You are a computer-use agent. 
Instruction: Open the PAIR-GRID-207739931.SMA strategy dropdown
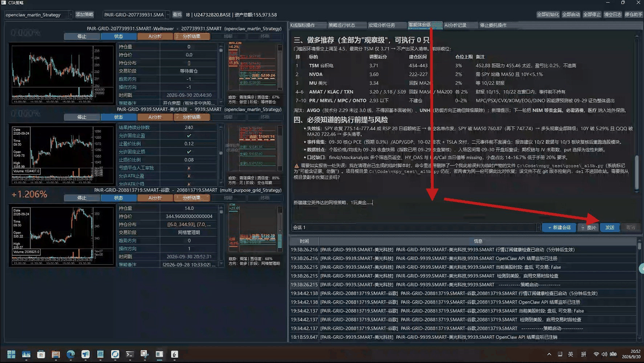[x=136, y=14]
